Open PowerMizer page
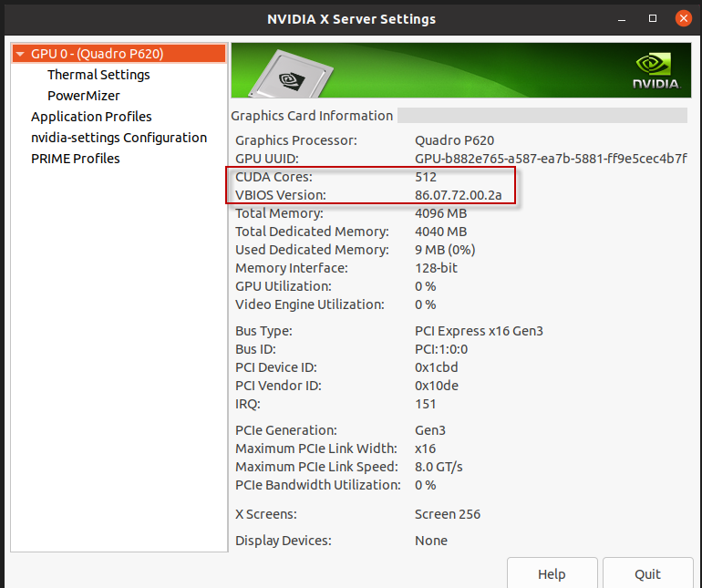 point(84,96)
